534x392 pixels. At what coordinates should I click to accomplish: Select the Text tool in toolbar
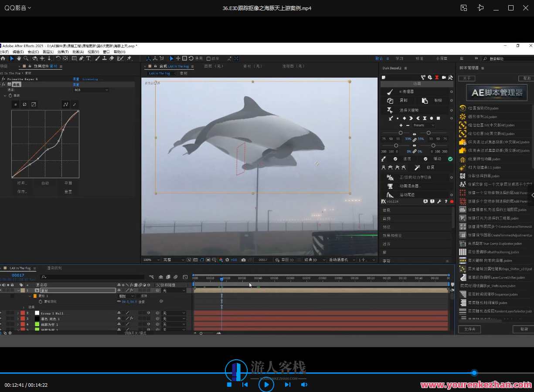coord(88,58)
